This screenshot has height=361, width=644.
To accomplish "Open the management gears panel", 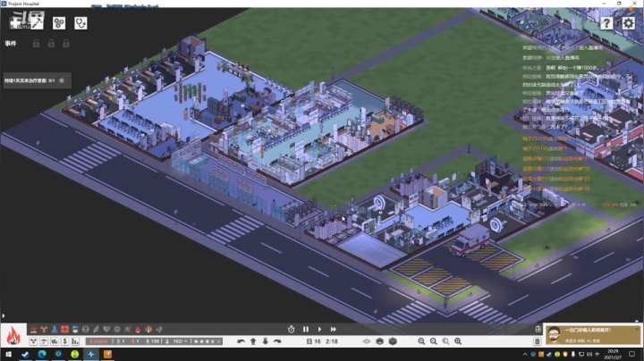I will (59, 23).
